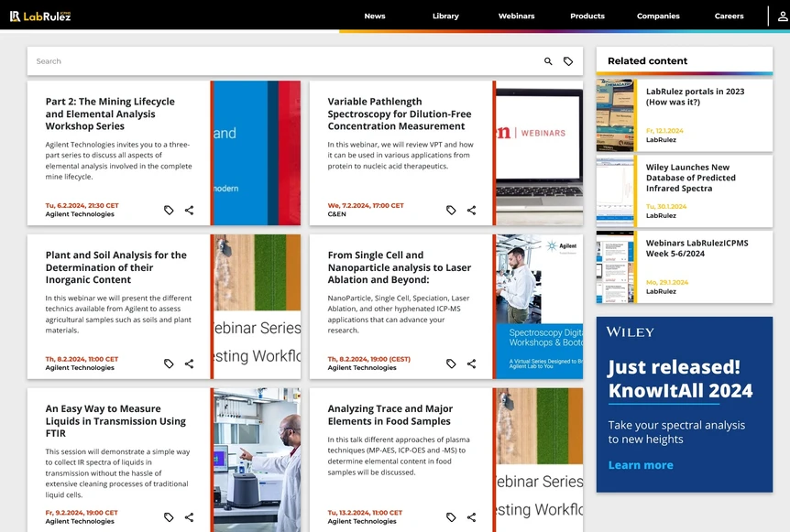Open From Single Cell and Nanoparticle title
This screenshot has height=532, width=790.
click(400, 267)
